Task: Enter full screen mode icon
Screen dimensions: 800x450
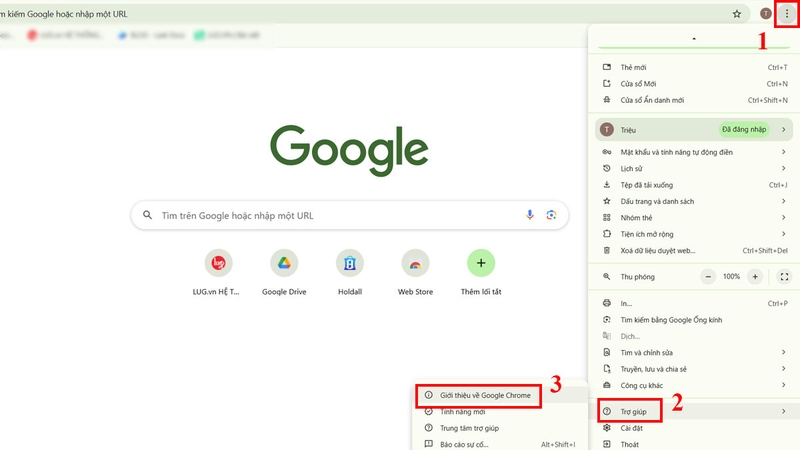Action: pos(784,277)
